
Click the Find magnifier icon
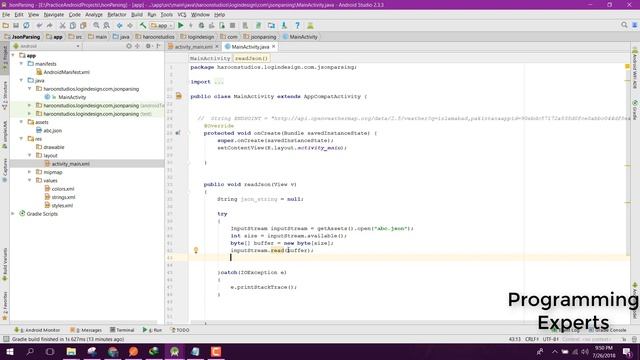pos(96,25)
